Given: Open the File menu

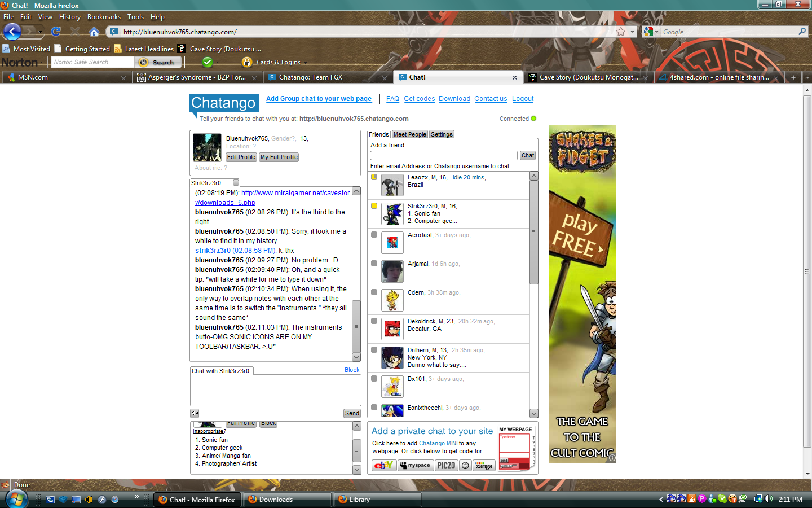Looking at the screenshot, I should coord(8,17).
